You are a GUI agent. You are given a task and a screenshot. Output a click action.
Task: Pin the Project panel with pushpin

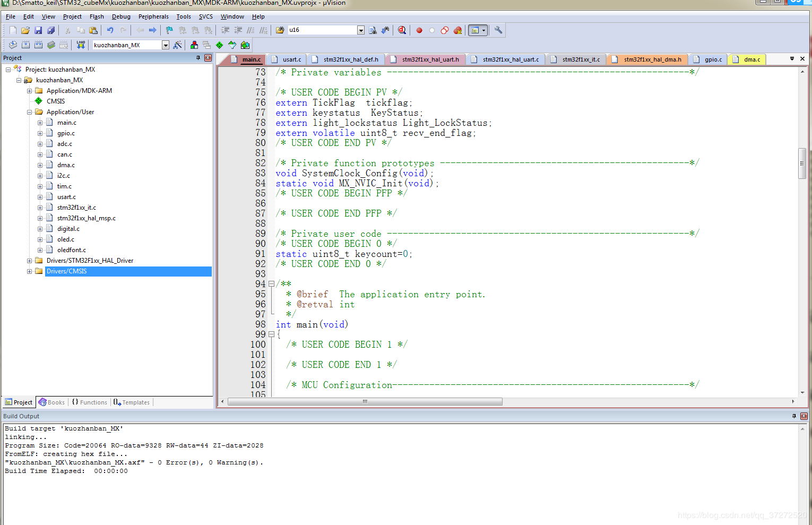(x=198, y=58)
